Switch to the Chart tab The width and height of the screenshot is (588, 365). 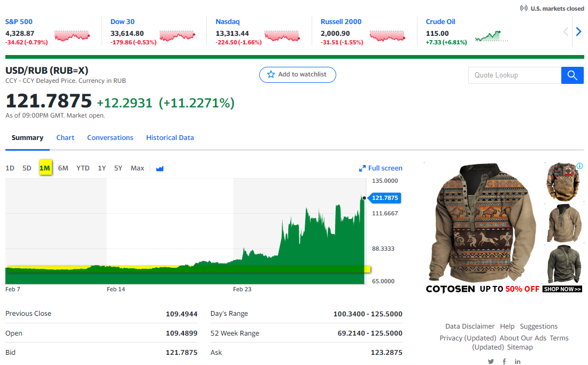[65, 137]
